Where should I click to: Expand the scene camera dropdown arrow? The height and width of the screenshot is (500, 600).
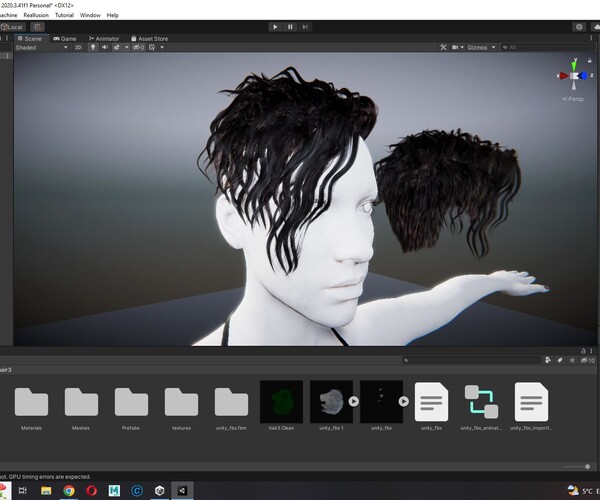click(x=462, y=47)
